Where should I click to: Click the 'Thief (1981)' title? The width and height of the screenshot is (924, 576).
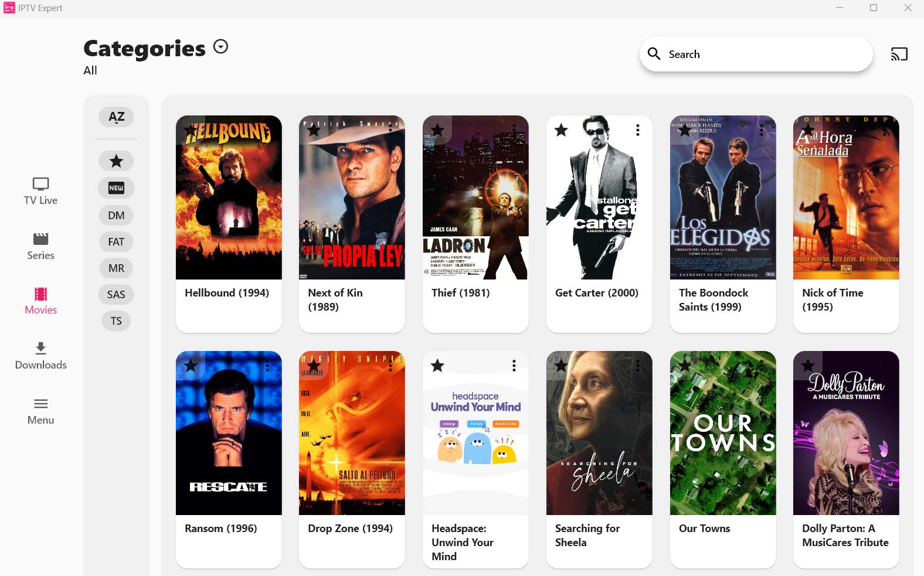pos(460,292)
